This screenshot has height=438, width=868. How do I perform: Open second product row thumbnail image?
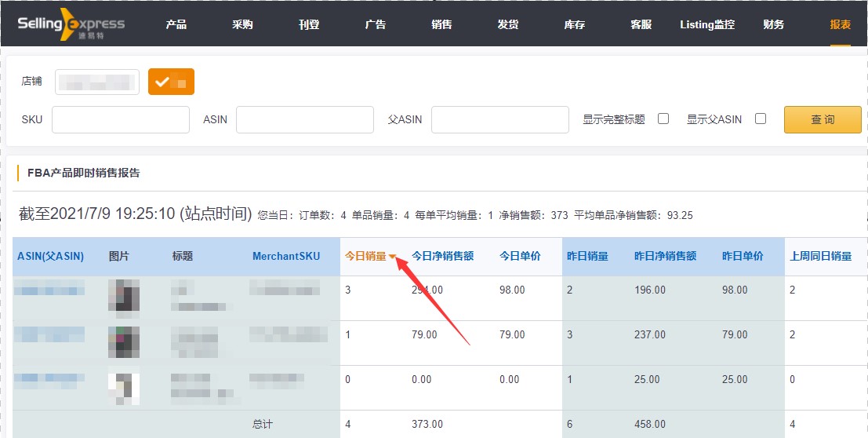click(x=124, y=342)
